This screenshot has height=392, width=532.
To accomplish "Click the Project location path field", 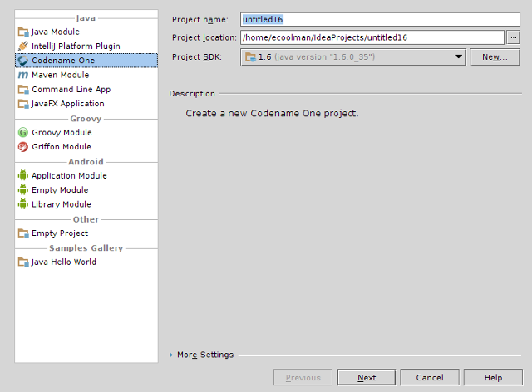I will [x=372, y=37].
